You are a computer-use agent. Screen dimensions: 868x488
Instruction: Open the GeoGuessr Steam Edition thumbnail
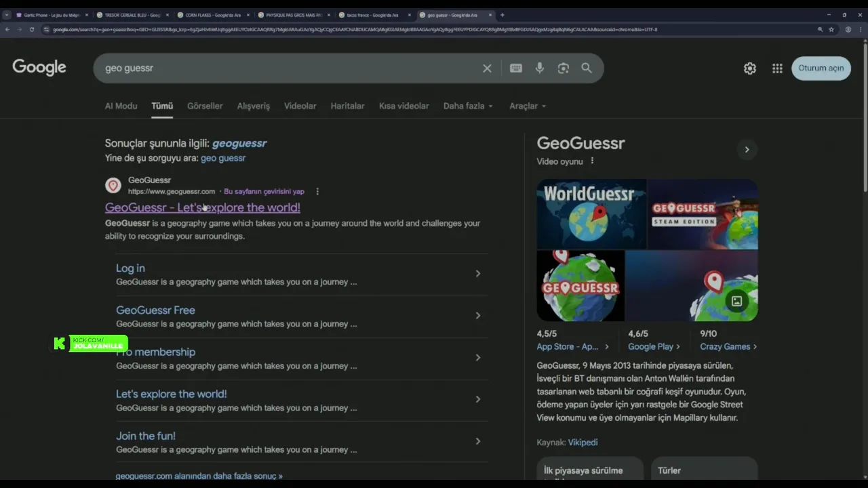coord(703,213)
